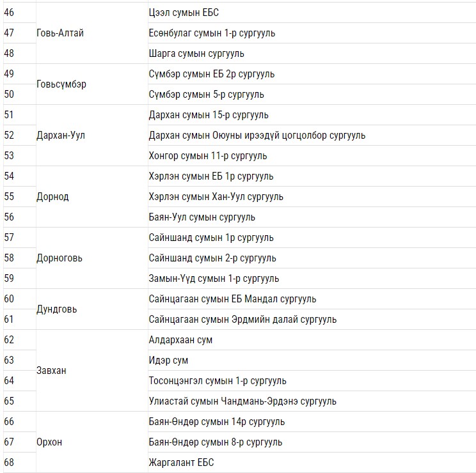Click Улиастай сумын Чандмань-Эрдэнэ сургууль
Viewport: 476px width, 473px height.
242,401
